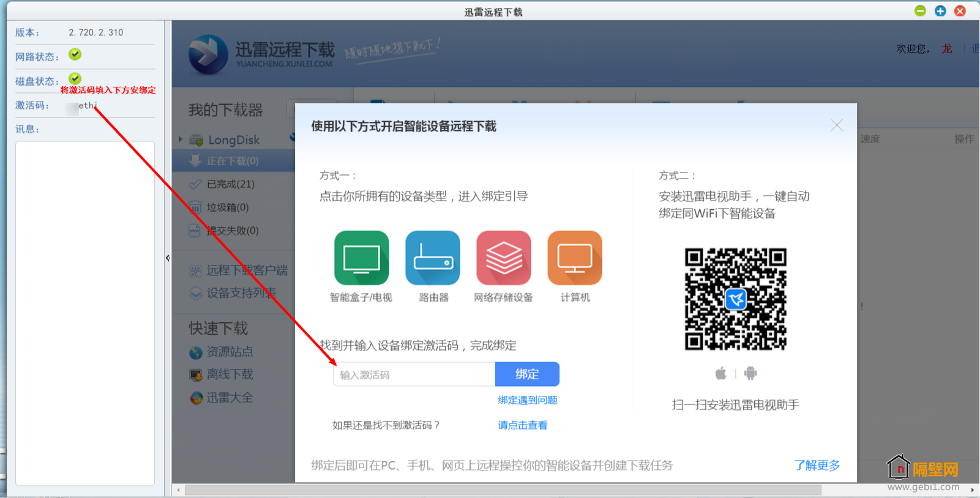Screen dimensions: 980x498
Task: Open 资源站点 quick download
Action: tap(230, 352)
